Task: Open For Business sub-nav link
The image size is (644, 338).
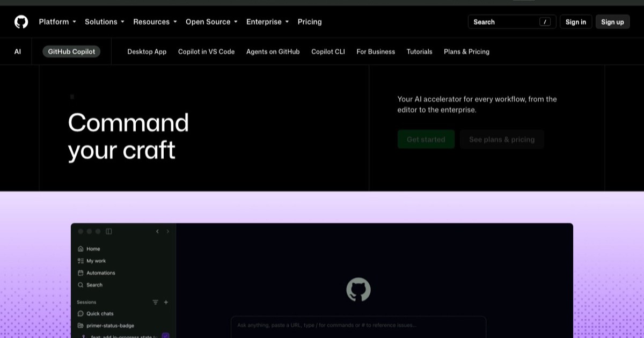Action: 376,52
